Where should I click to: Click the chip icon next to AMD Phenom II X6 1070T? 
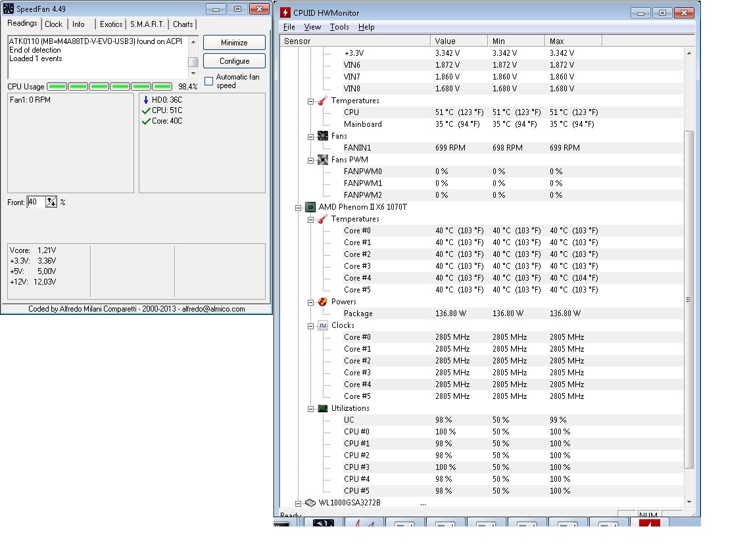click(310, 207)
